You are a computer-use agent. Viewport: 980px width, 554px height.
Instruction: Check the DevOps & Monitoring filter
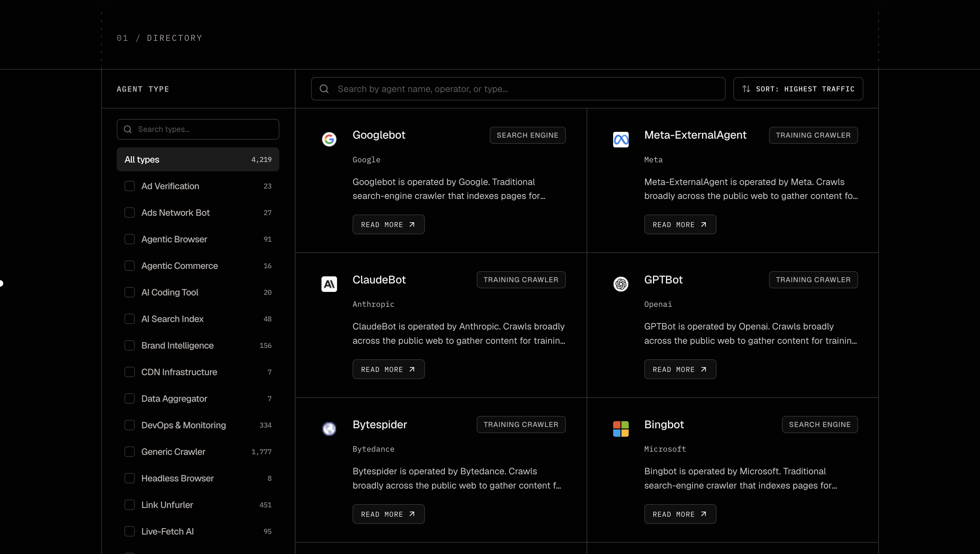[x=129, y=425]
